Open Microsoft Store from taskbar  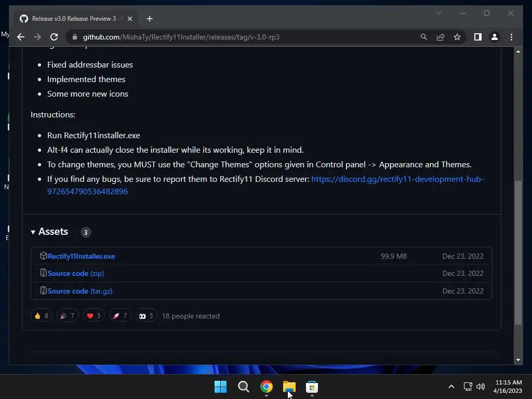(x=312, y=387)
